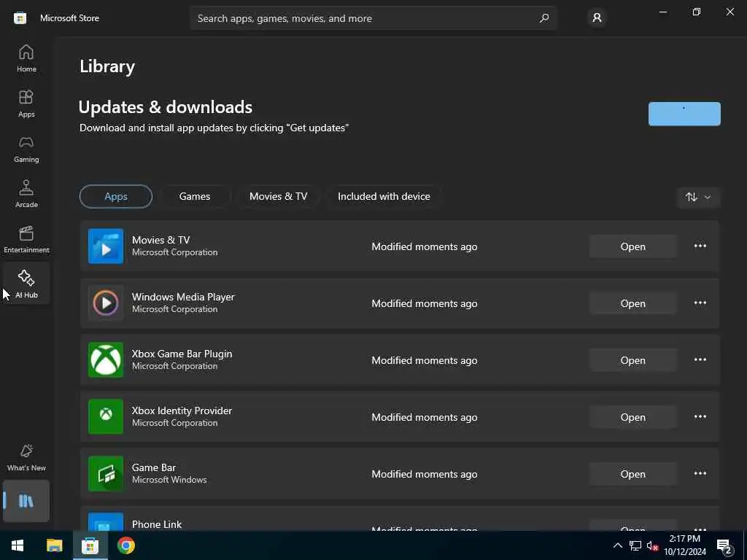Open Google Chrome from taskbar

point(125,545)
